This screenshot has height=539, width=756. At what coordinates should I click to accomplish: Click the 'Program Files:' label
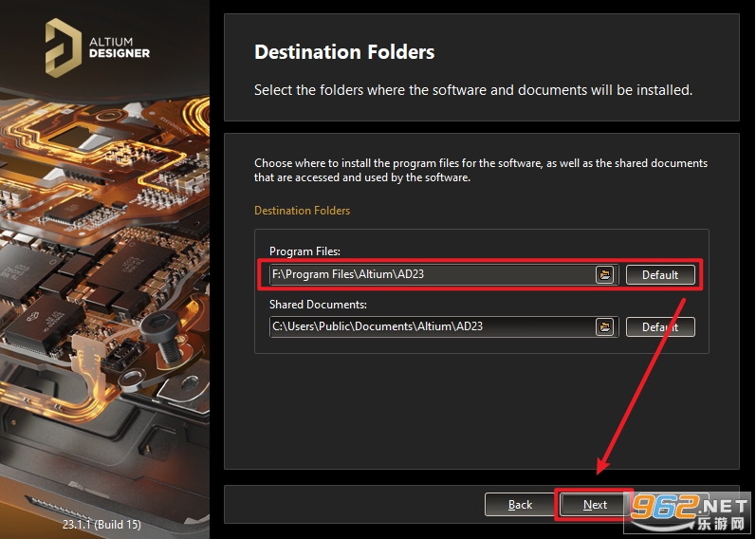[x=304, y=251]
